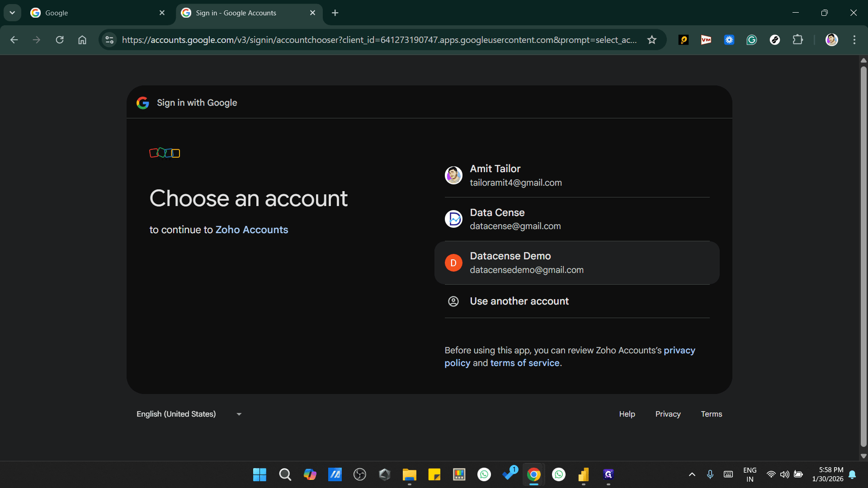
Task: Close the Sign in - Google Accounts tab
Action: coord(312,13)
